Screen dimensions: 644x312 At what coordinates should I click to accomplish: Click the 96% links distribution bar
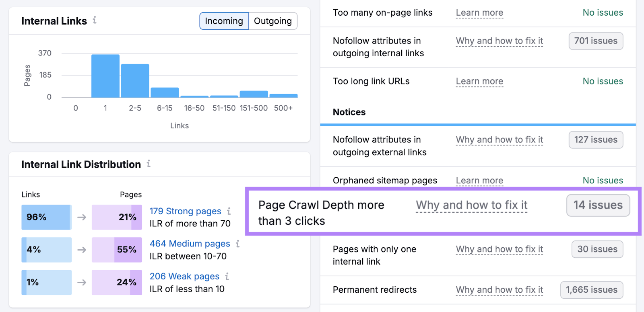click(x=46, y=217)
